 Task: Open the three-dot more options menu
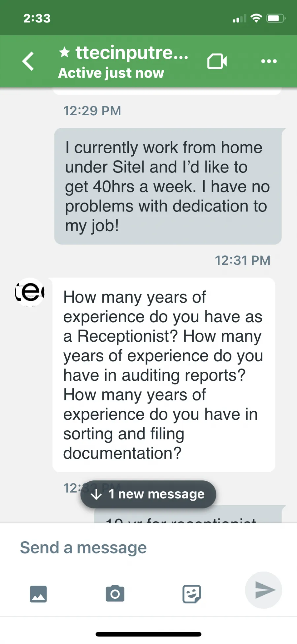click(269, 61)
